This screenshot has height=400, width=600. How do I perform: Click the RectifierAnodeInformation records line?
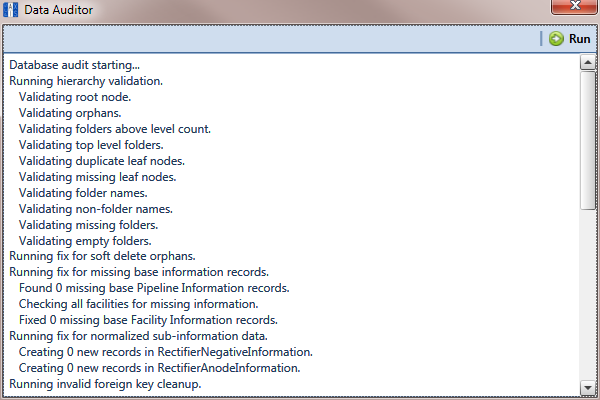(160, 368)
